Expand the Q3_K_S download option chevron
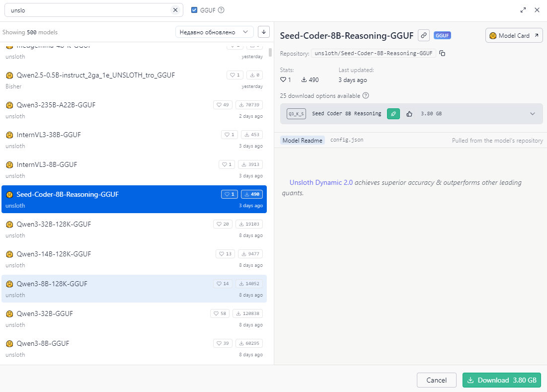547x392 pixels. (x=533, y=114)
